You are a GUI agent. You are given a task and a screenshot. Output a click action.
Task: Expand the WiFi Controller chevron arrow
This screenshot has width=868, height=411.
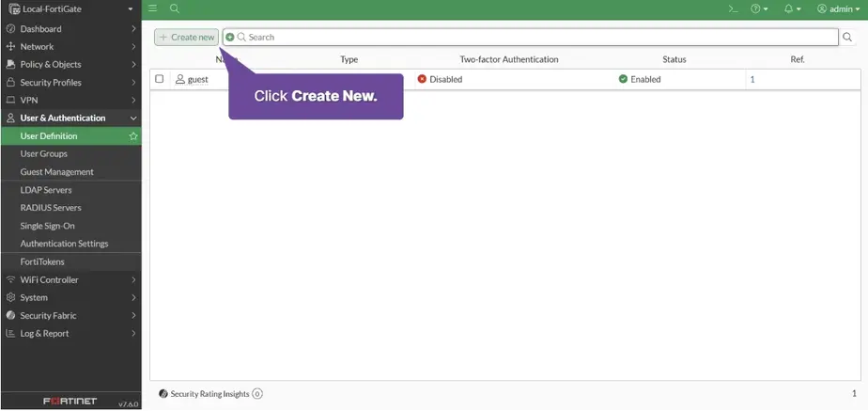[133, 279]
